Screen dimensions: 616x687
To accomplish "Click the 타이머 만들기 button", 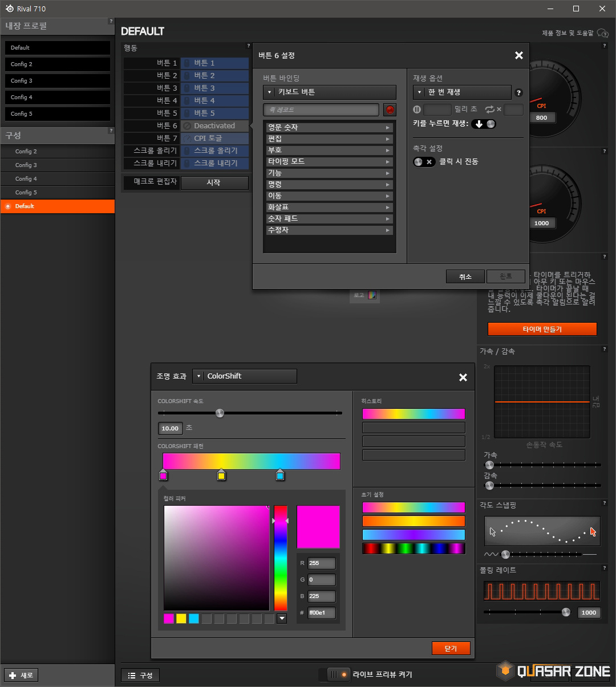I will (542, 330).
